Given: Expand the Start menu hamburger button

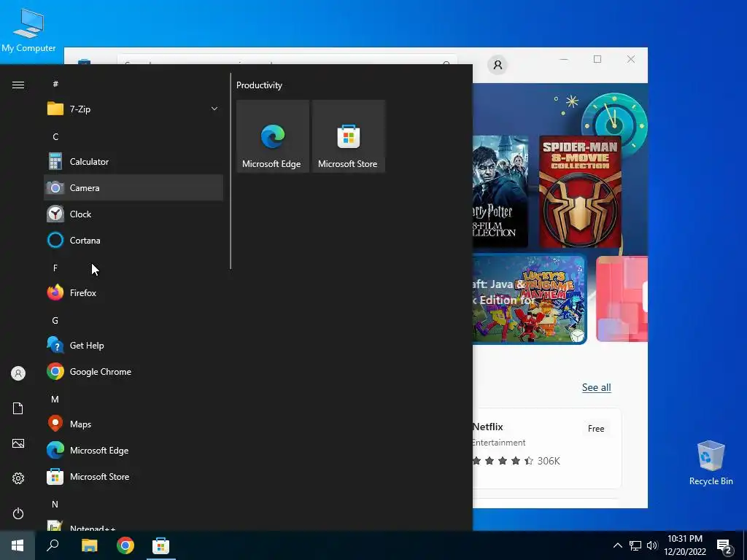Looking at the screenshot, I should click(x=18, y=85).
